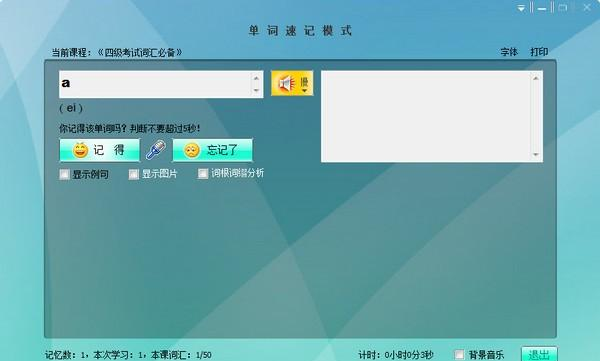Click the 记忆数: 1 status text

[x=65, y=355]
